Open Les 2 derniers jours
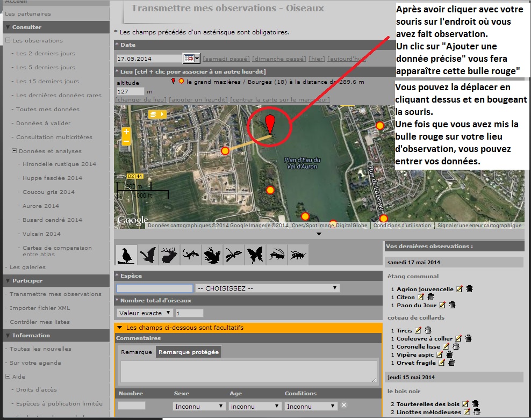 tap(46, 54)
